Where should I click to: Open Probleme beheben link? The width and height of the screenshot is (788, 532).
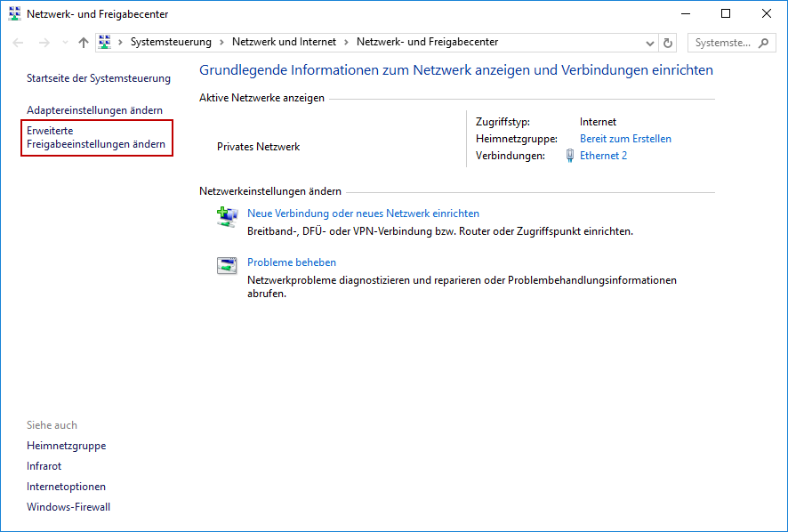(292, 262)
